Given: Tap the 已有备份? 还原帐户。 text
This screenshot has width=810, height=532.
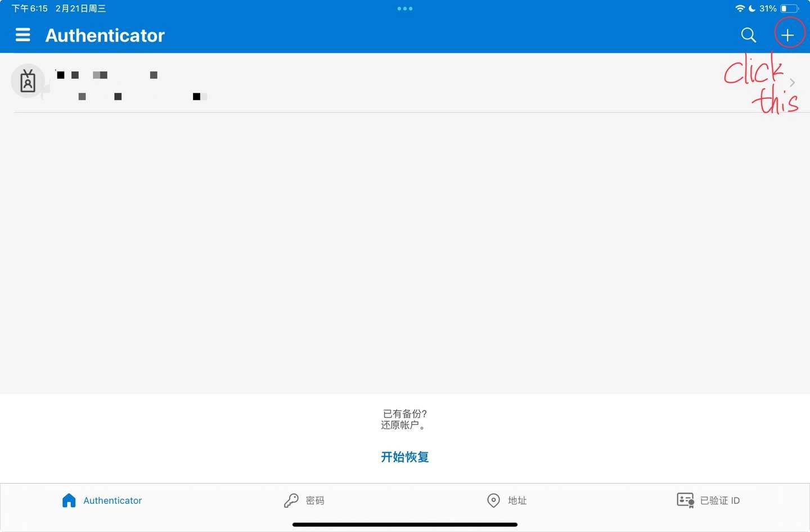Looking at the screenshot, I should tap(404, 420).
